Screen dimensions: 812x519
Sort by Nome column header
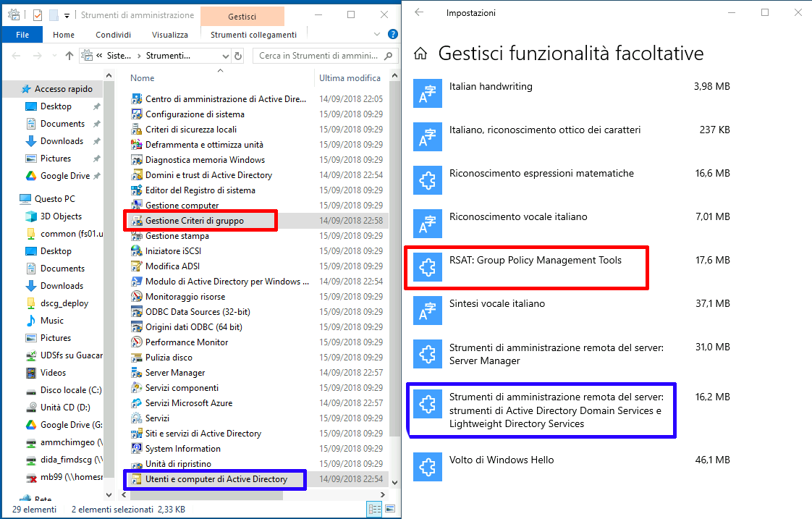click(x=143, y=78)
